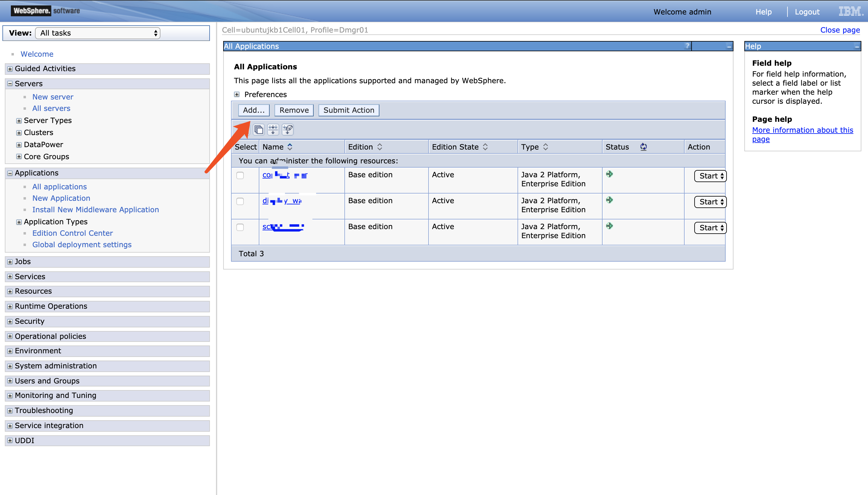
Task: Click the show filter view icon
Action: click(x=273, y=130)
